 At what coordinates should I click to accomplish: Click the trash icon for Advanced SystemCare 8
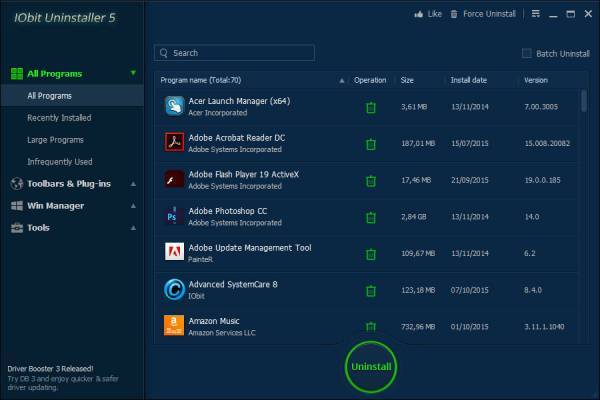pos(371,291)
